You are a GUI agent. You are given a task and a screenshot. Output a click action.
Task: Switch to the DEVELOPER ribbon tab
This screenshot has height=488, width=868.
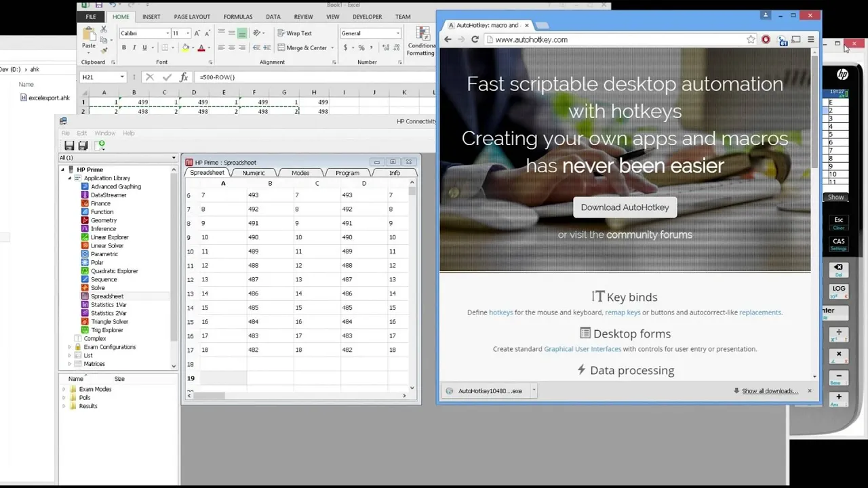click(367, 16)
